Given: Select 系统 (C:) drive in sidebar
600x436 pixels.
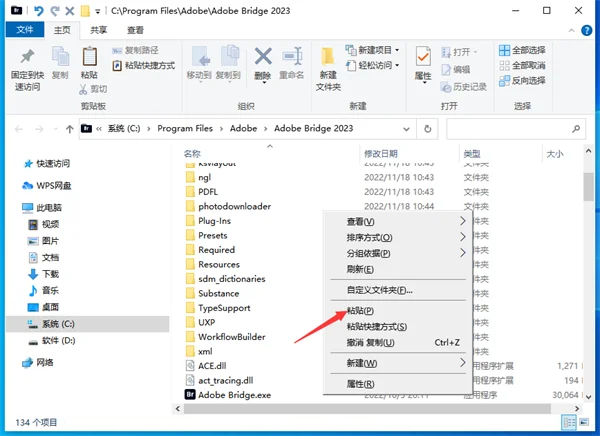Looking at the screenshot, I should 88,324.
